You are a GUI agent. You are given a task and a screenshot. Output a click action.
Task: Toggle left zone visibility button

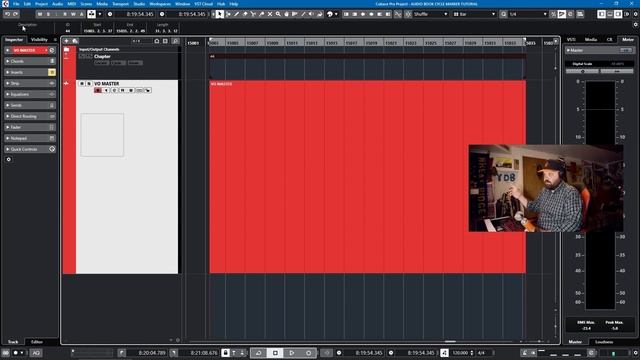click(x=601, y=14)
